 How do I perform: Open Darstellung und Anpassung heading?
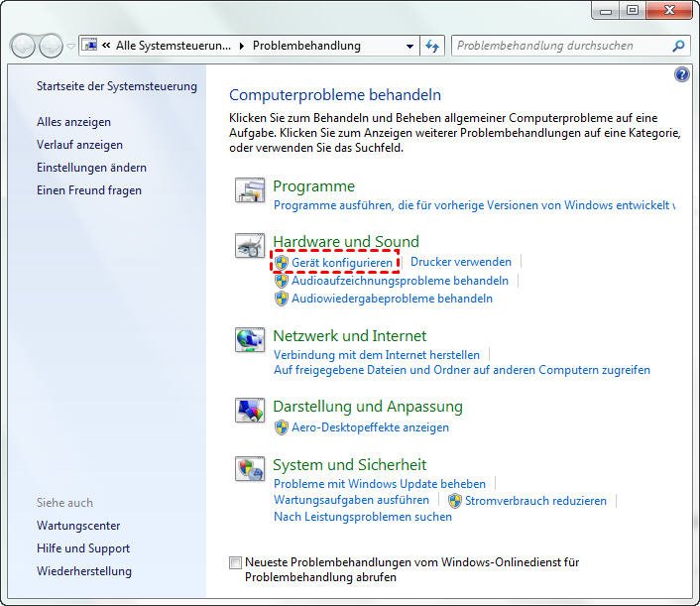tap(368, 407)
